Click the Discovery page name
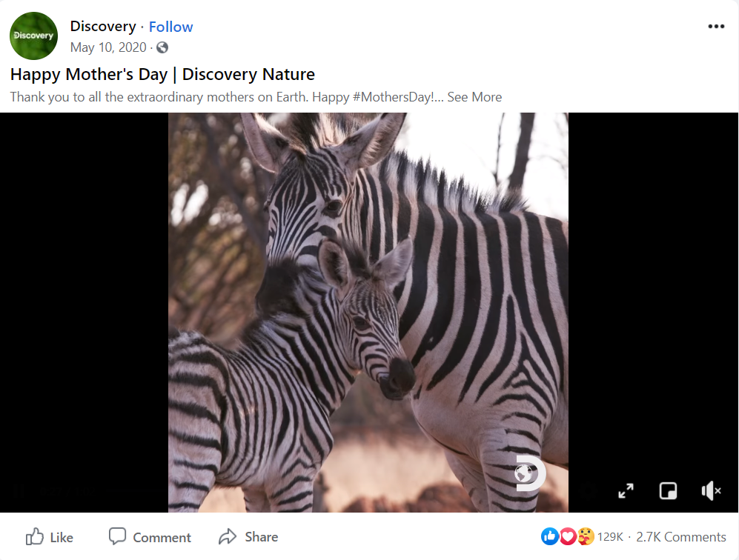 tap(103, 27)
